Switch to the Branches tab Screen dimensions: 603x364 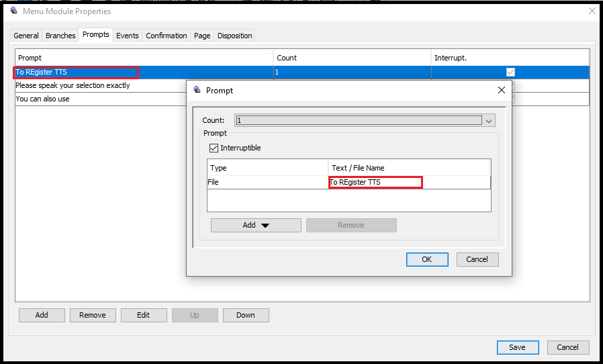coord(60,36)
